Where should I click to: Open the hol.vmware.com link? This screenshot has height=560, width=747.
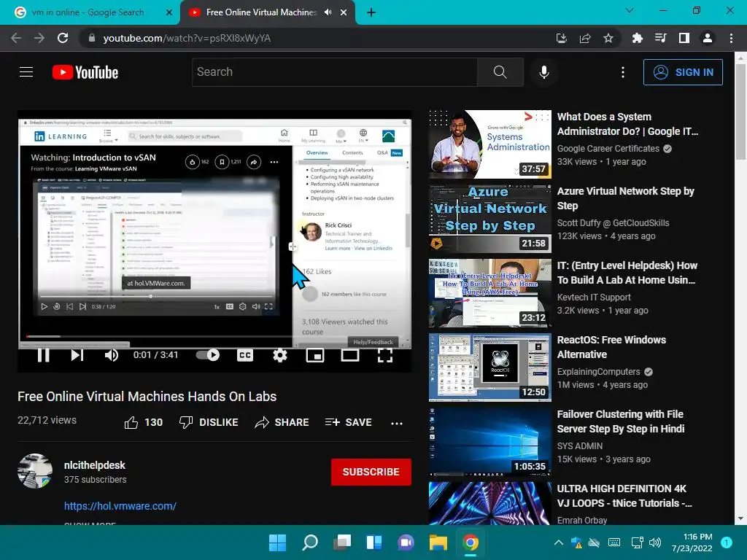click(x=120, y=506)
